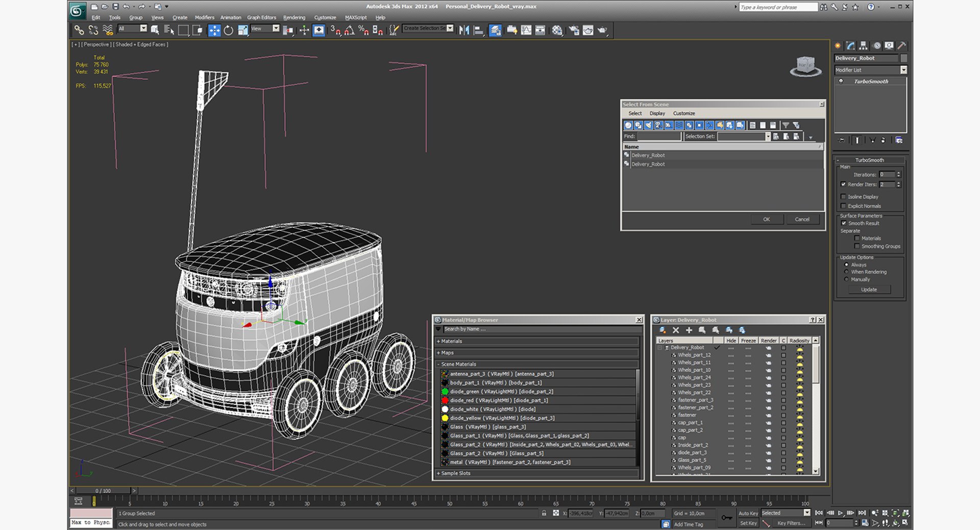
Task: Click the ViewCube in the viewport
Action: coord(805,66)
